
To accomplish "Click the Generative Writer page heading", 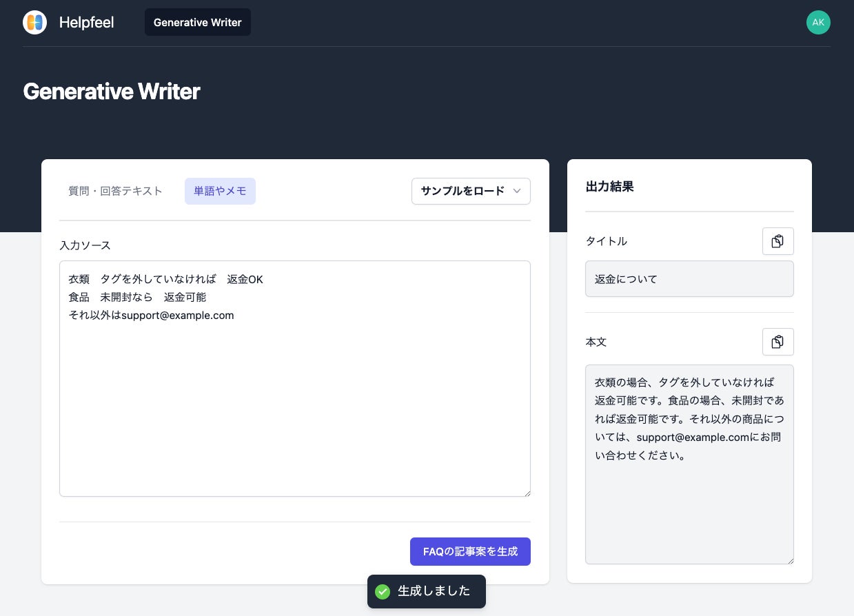I will (112, 91).
